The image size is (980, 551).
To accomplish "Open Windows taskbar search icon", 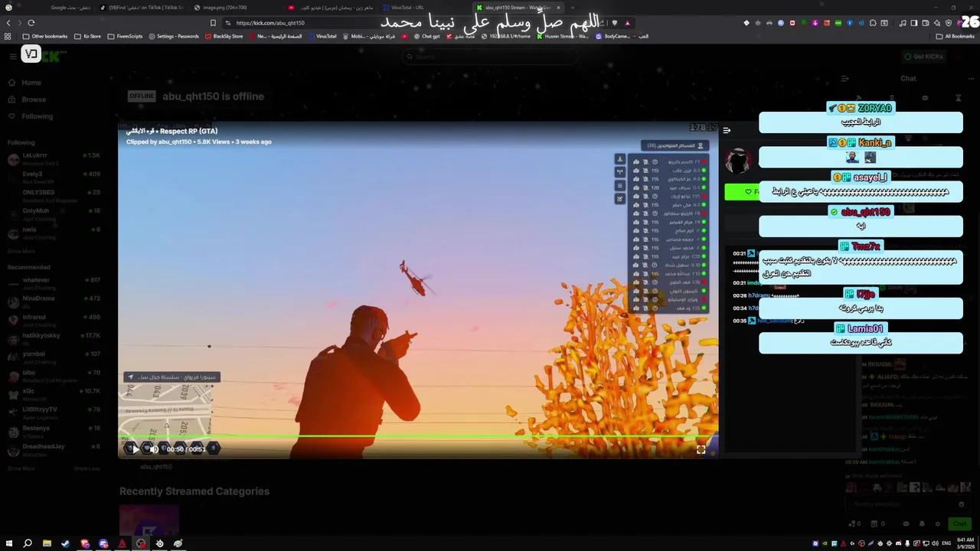I will coord(28,543).
